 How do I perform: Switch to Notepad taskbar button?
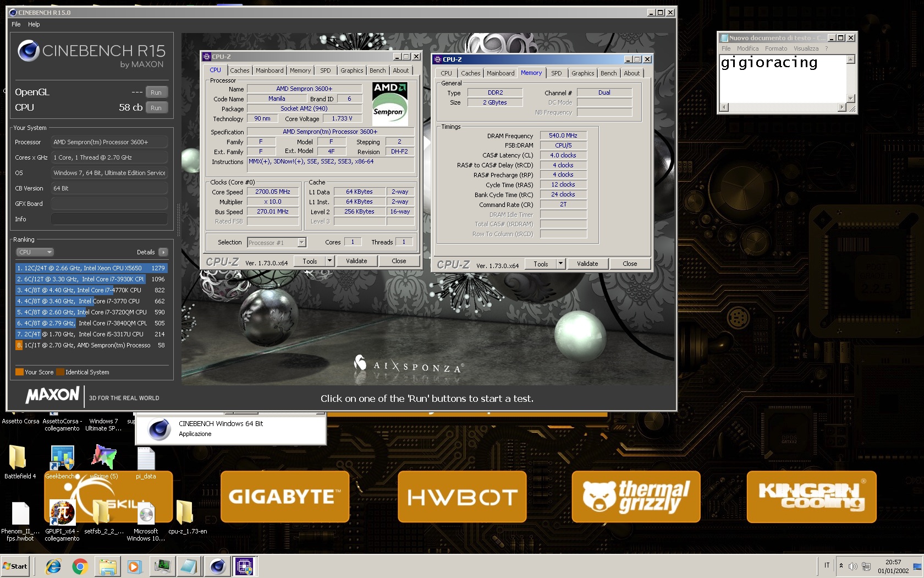pos(189,566)
